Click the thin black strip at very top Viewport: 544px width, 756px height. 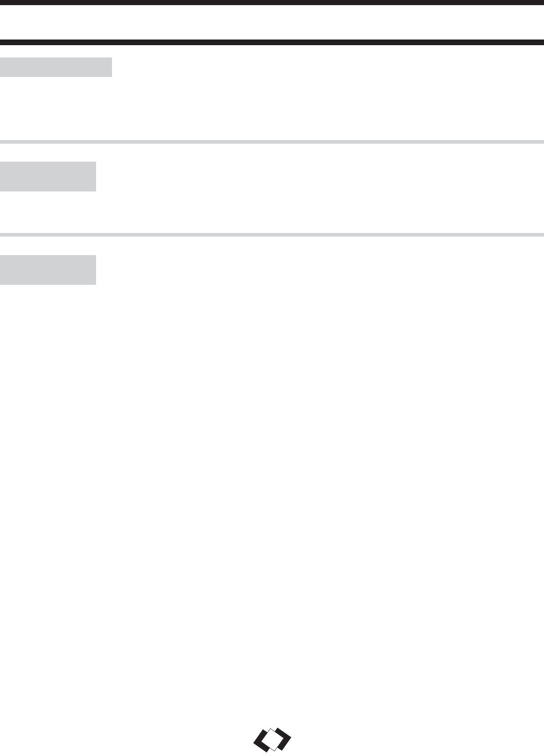pos(272,2)
